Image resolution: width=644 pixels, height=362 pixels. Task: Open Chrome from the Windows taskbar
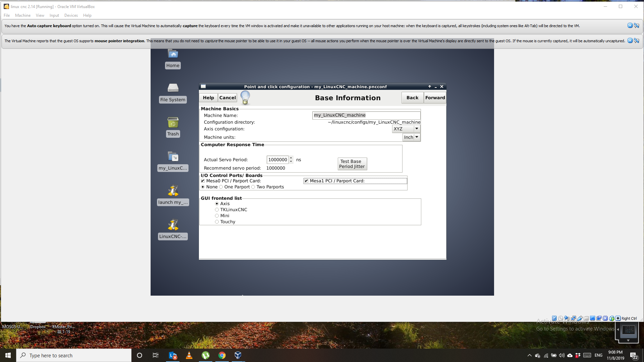222,355
